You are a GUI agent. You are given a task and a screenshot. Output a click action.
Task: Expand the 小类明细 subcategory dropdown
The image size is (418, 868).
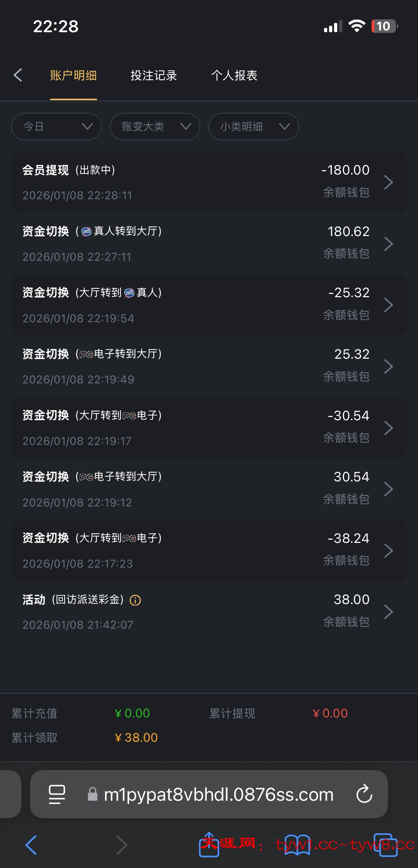click(254, 127)
